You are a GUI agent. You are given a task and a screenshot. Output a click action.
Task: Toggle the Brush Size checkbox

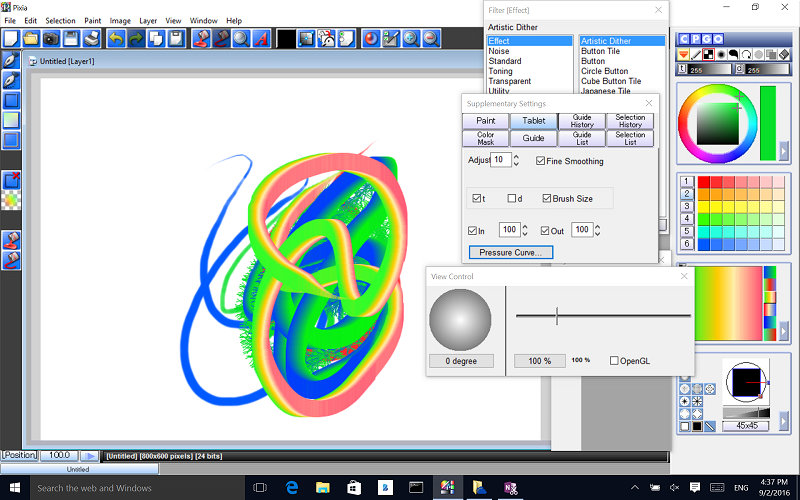[x=547, y=198]
